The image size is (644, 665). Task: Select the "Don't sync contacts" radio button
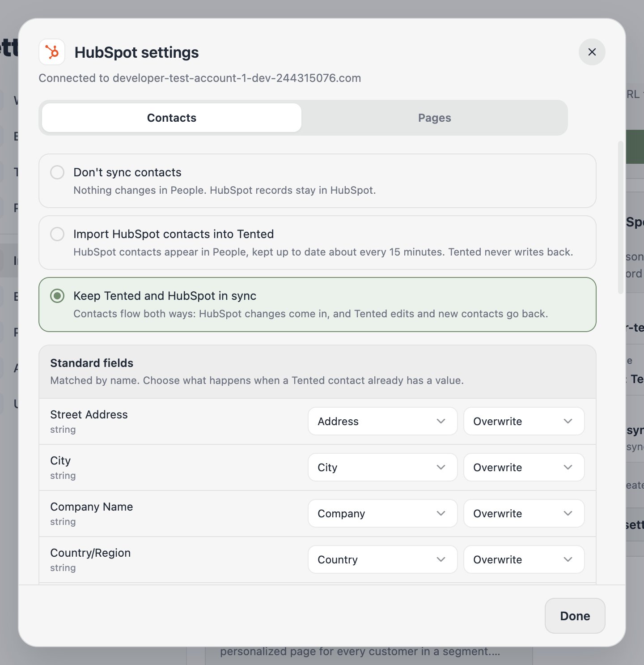click(57, 172)
